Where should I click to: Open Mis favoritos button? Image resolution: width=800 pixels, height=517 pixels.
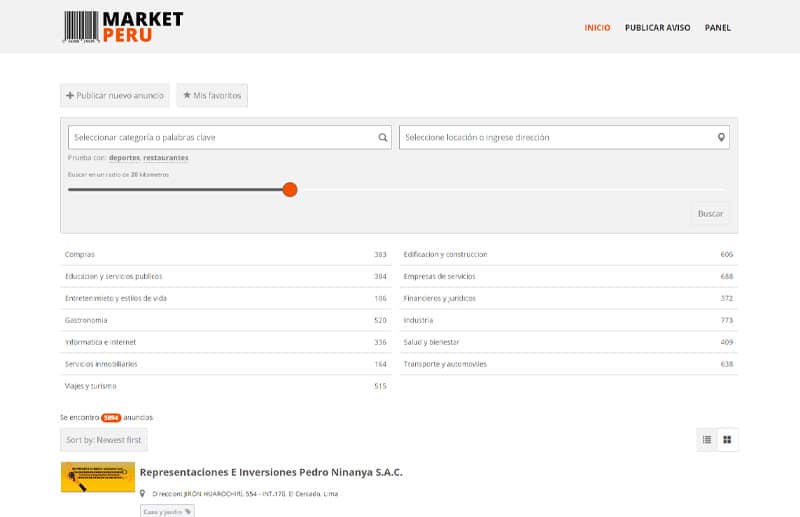212,95
